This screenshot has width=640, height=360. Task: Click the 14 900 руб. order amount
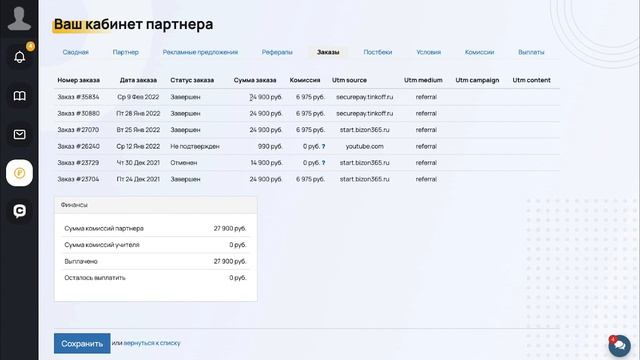point(266,162)
